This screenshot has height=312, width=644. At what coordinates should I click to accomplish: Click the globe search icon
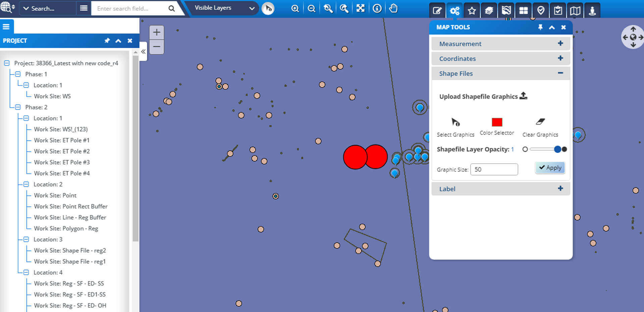[7, 7]
